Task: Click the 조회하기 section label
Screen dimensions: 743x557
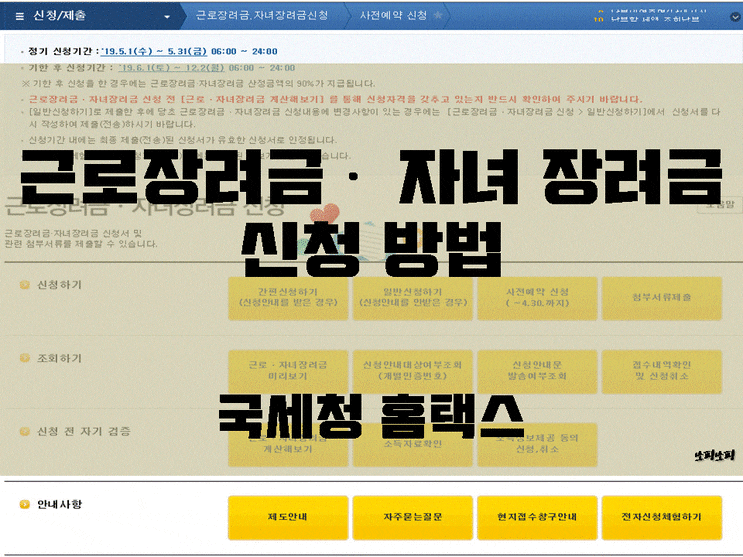Action: coord(60,358)
